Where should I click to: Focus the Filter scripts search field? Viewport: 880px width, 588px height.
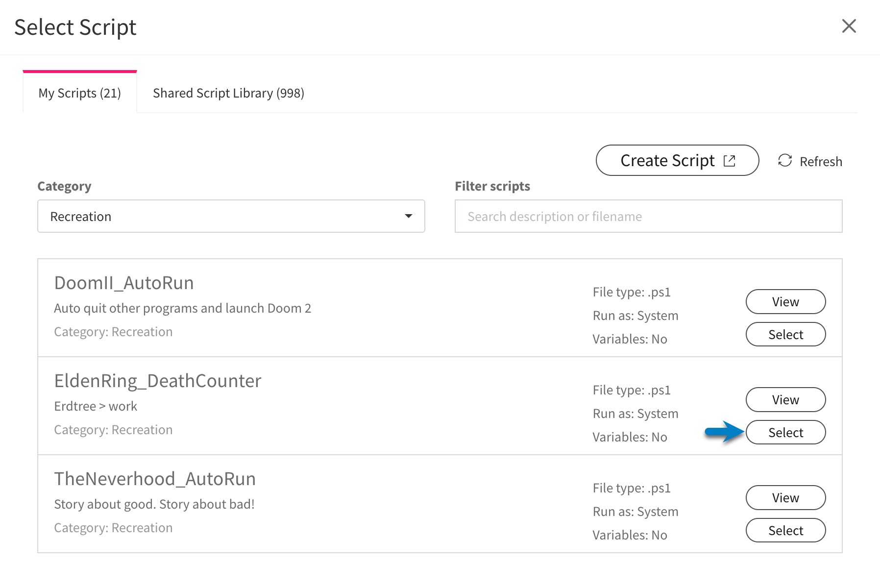pos(648,216)
